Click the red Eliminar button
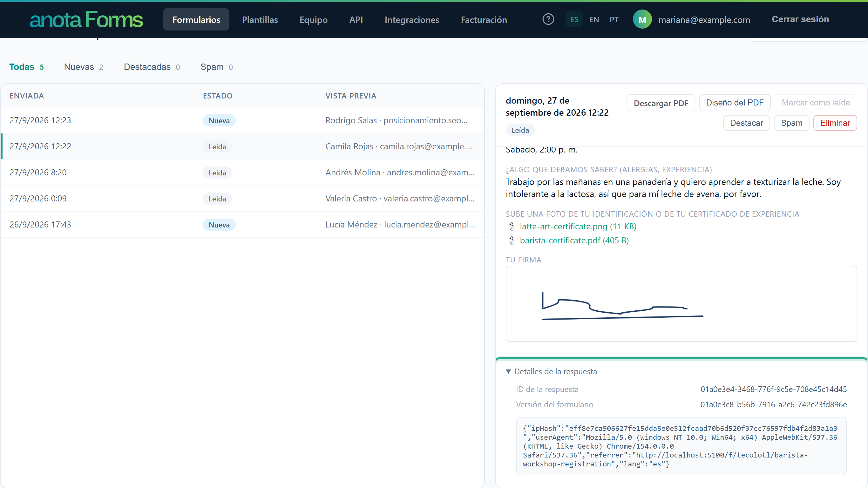Screen dimensions: 868x488 coord(835,123)
